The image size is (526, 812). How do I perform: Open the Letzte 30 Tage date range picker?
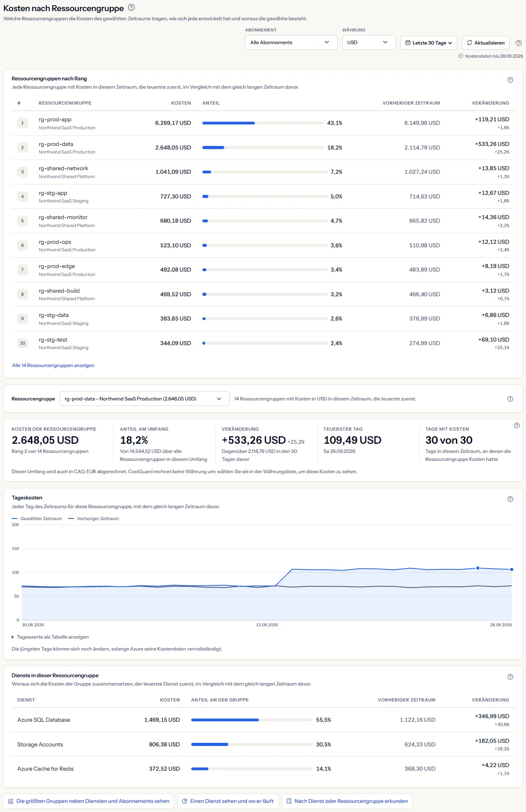pyautogui.click(x=429, y=43)
